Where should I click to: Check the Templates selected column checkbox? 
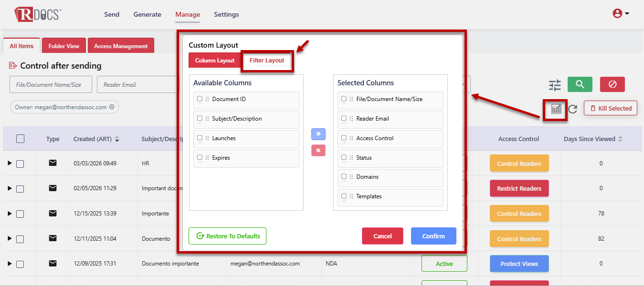tap(344, 196)
